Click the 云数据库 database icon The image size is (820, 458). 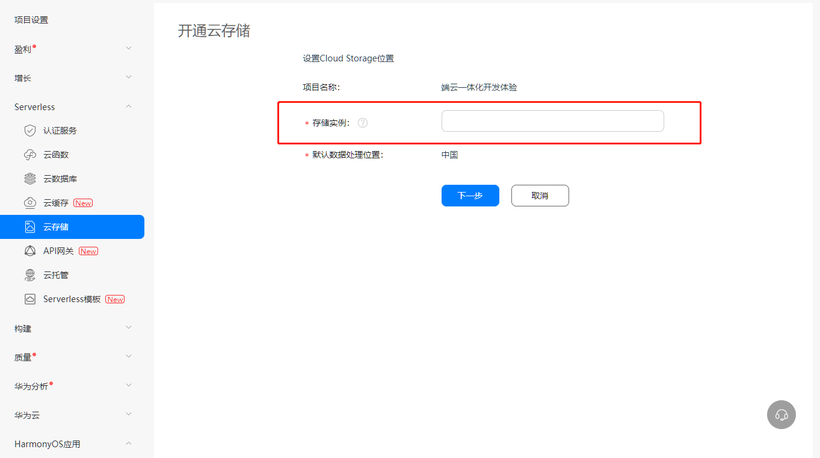(30, 179)
